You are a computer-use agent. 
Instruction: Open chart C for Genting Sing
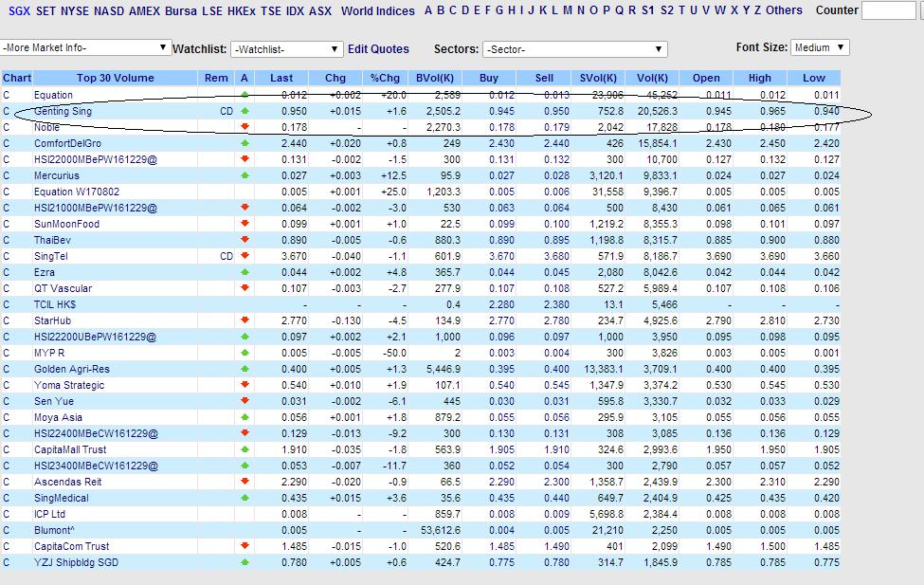(x=7, y=112)
